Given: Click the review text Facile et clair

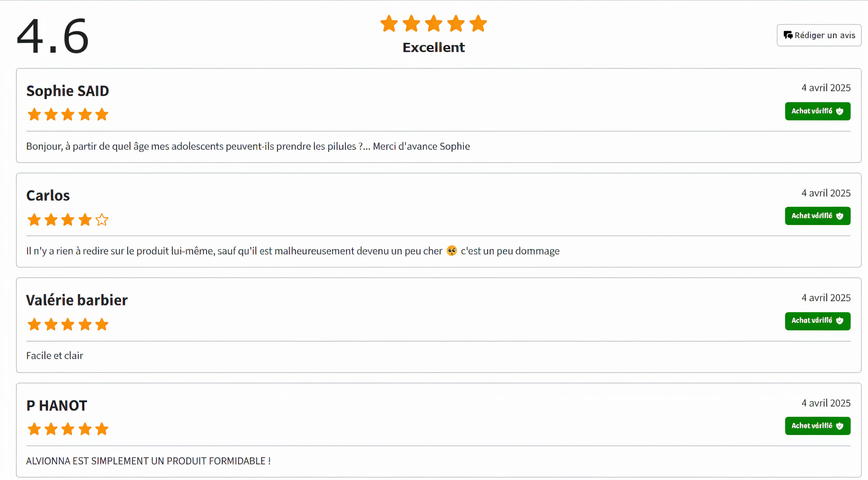Looking at the screenshot, I should (55, 355).
